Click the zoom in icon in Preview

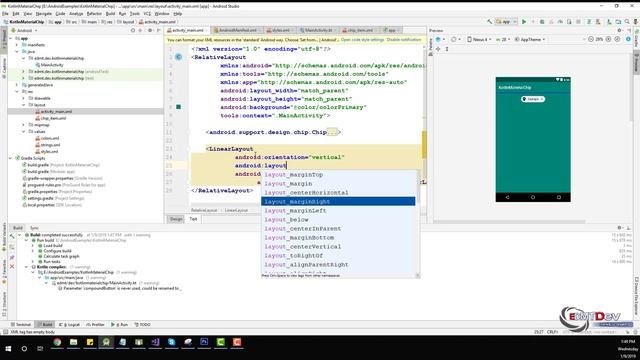coord(608,40)
